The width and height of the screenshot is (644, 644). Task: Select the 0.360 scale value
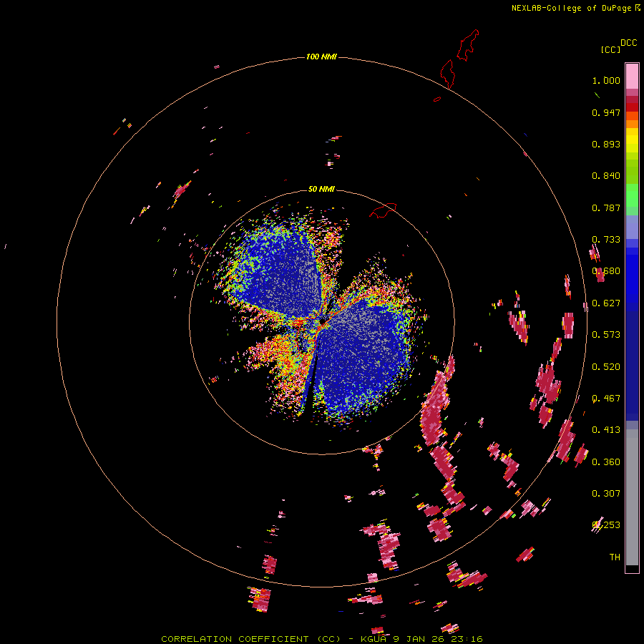point(606,462)
